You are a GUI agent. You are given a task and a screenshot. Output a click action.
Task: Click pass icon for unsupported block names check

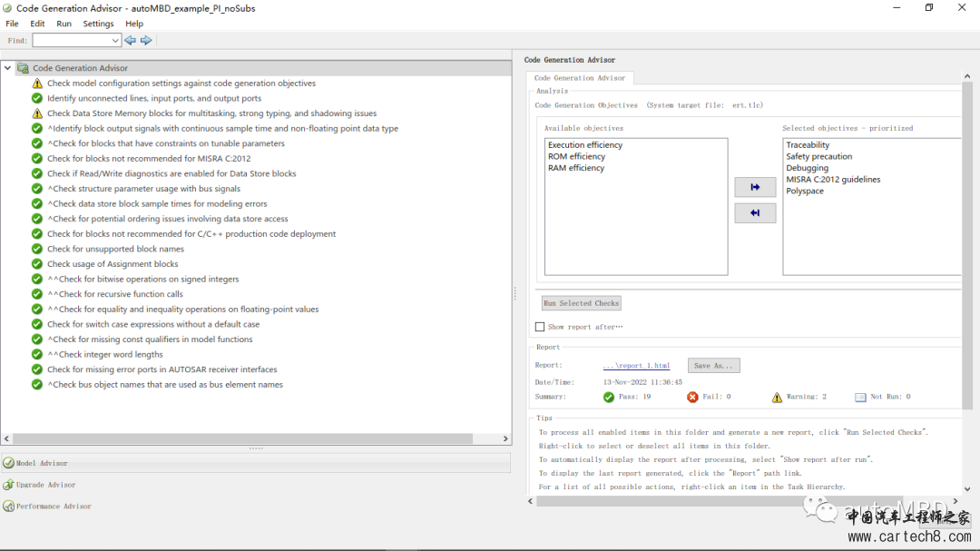(37, 249)
